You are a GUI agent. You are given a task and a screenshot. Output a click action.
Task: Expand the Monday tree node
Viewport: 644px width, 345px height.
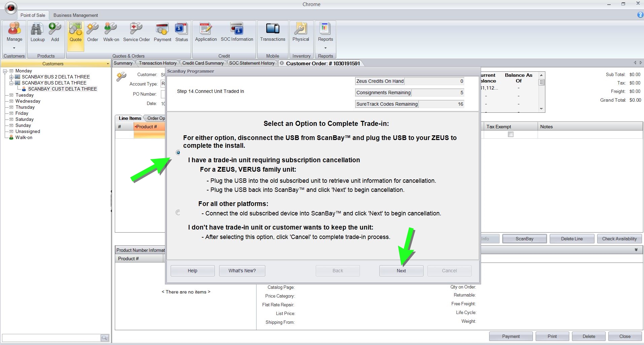point(5,71)
